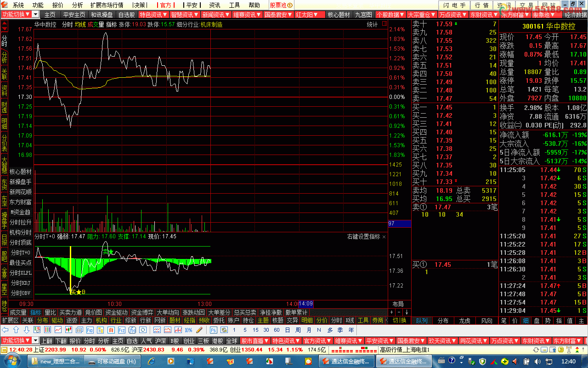
Task: Select the 分时T+0 indicator in sidebar
Action: (x=21, y=253)
